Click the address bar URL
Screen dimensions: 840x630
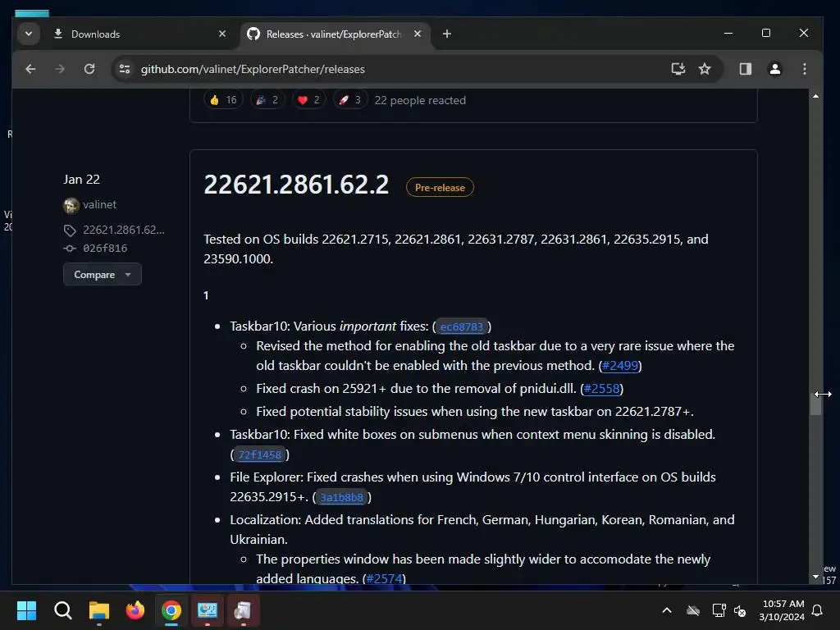click(253, 69)
